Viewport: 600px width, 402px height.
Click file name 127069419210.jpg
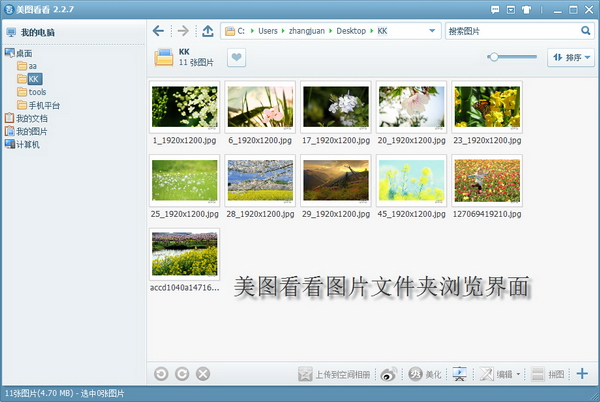pos(487,214)
